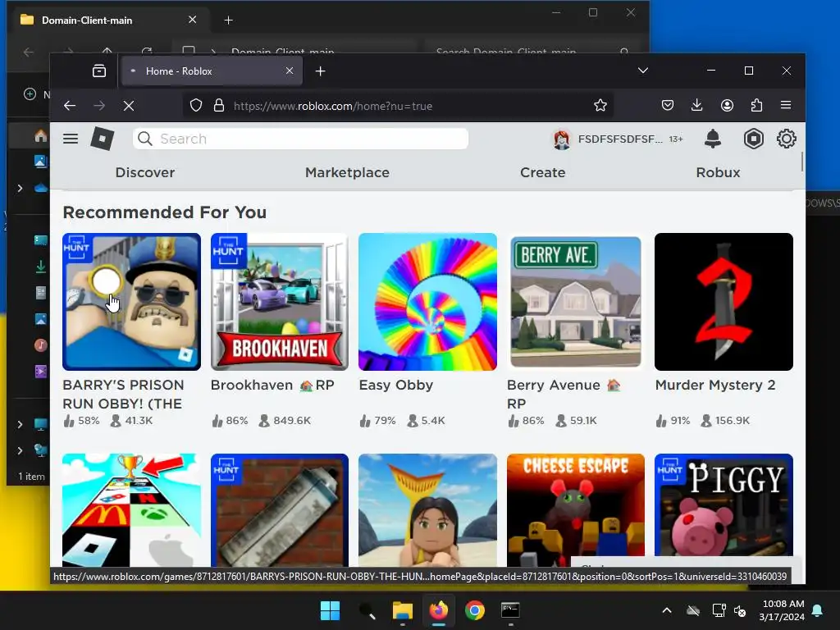Bookmark this page with the star
The image size is (840, 630).
(x=600, y=106)
